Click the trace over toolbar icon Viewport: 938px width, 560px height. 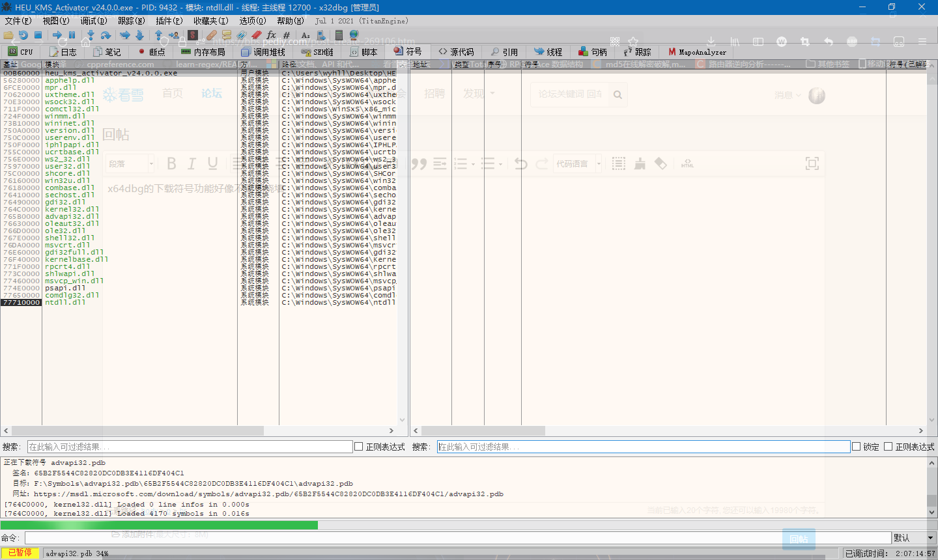[x=139, y=35]
